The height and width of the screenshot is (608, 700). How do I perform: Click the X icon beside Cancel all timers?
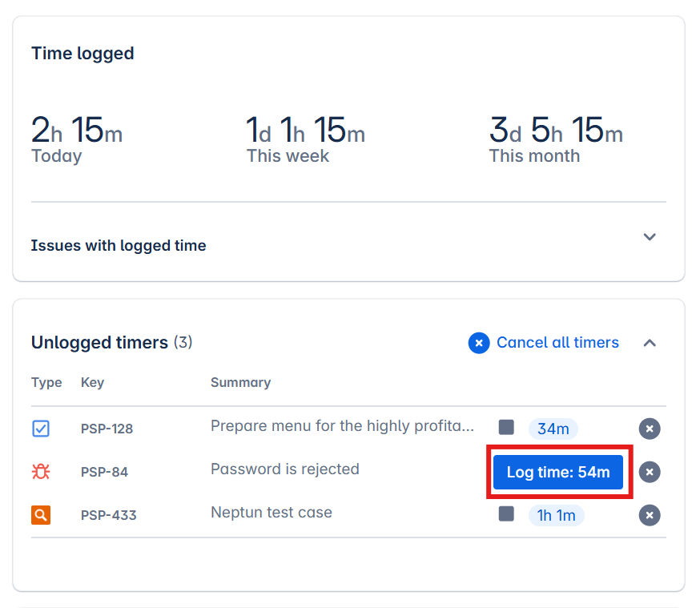[x=479, y=343]
